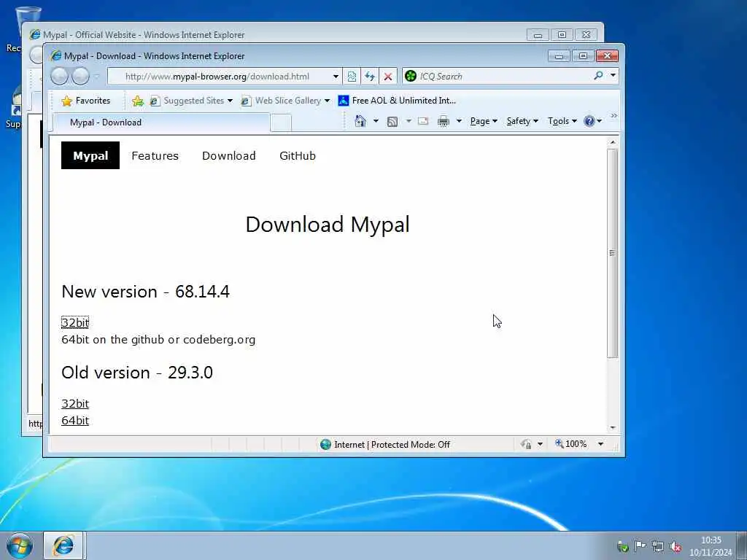Open the Tools menu
747x560 pixels.
562,121
